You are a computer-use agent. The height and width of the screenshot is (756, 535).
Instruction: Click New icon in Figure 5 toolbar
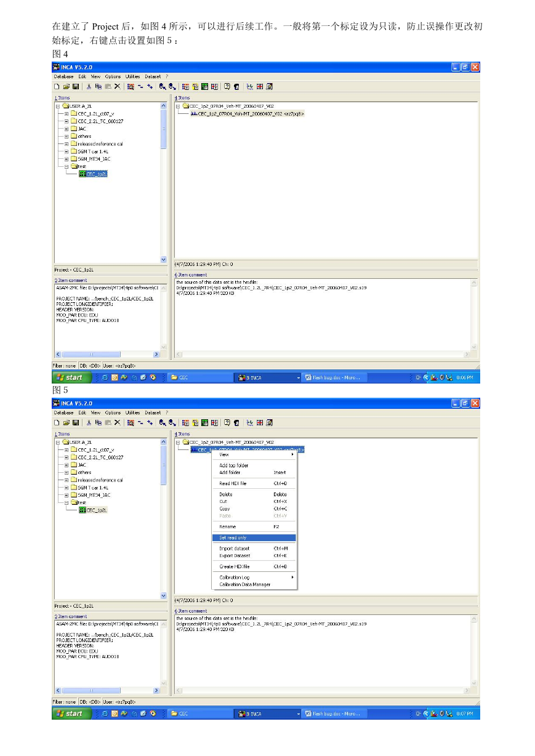57,422
